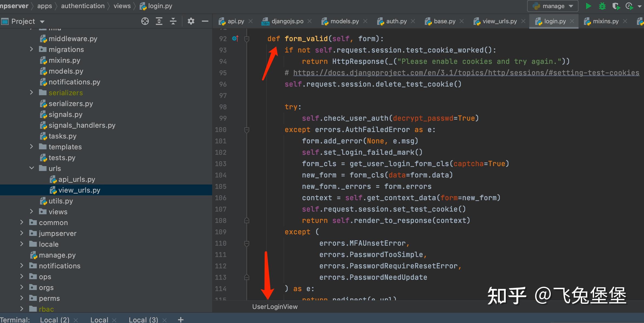This screenshot has height=323, width=644.
Task: Click the Locate/Select Opened File icon
Action: [x=145, y=21]
